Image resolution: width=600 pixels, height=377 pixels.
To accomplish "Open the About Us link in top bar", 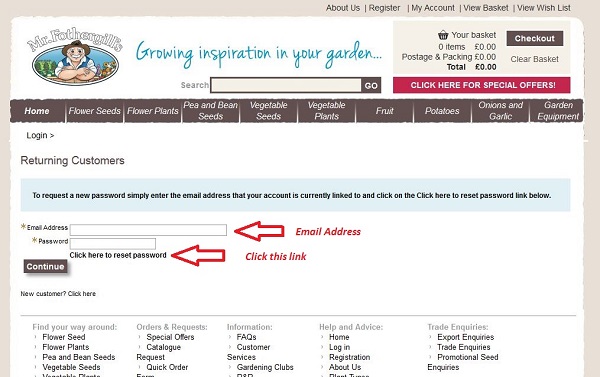I will [343, 8].
